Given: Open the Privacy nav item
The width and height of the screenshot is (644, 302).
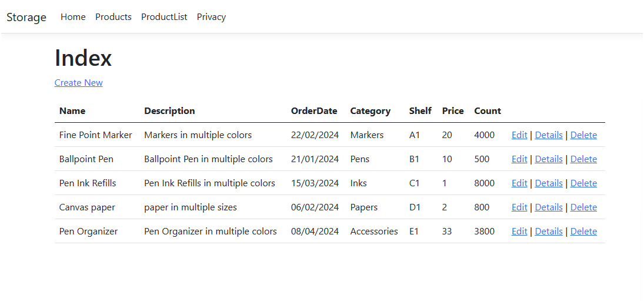Looking at the screenshot, I should 211,17.
